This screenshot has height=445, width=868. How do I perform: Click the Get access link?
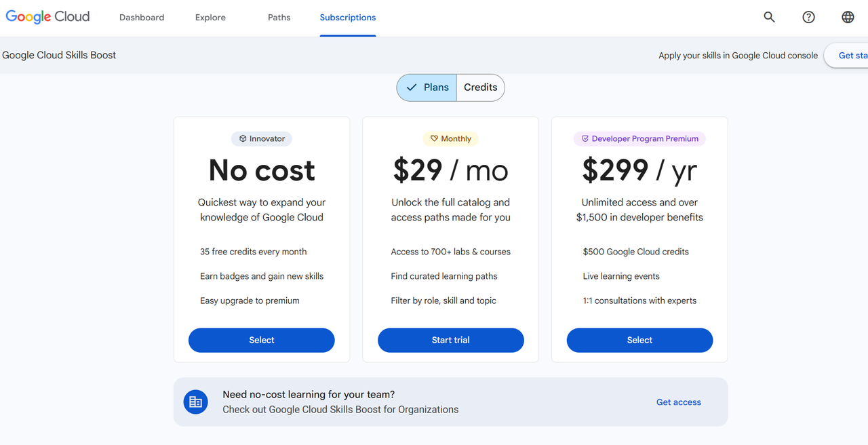[679, 402]
